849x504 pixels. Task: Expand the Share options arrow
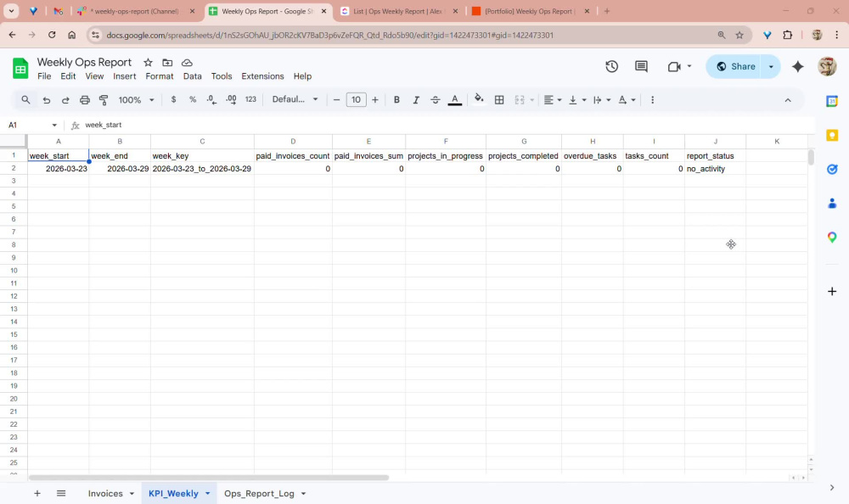pos(771,66)
